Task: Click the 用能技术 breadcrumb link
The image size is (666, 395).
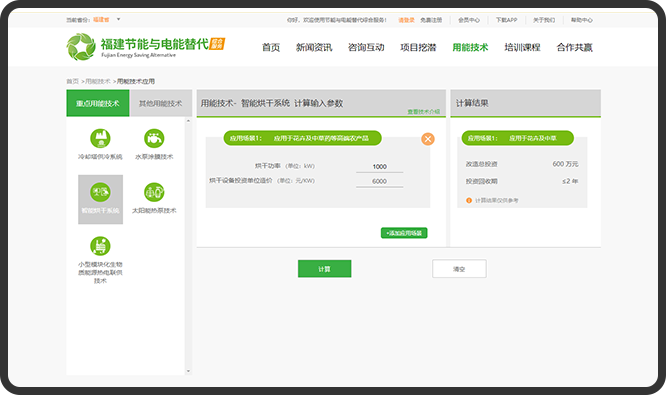Action: point(98,81)
